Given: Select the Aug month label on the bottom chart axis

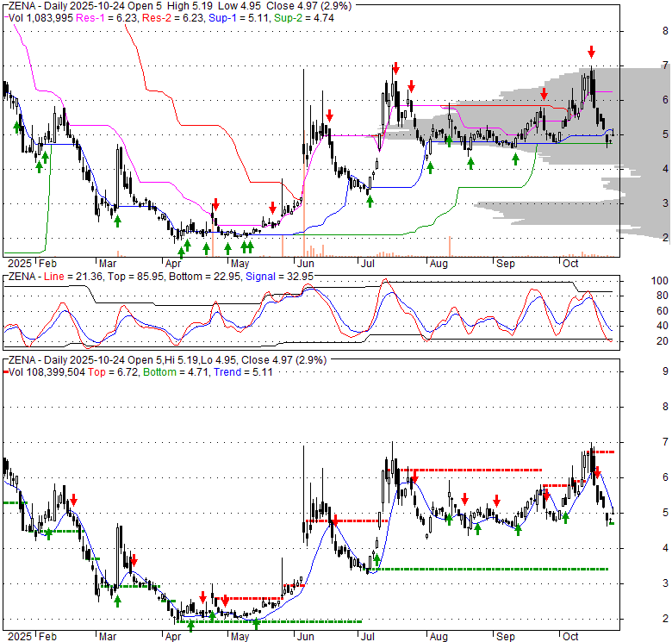Looking at the screenshot, I should 439,635.
